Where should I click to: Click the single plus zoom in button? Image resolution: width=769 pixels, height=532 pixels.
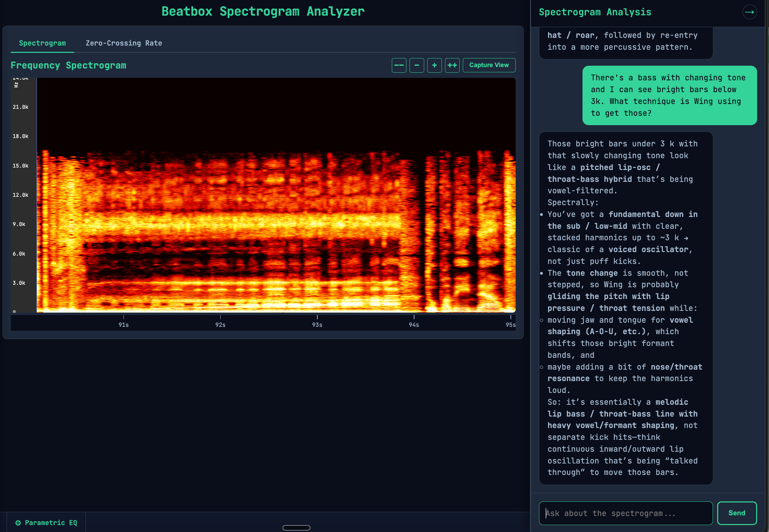click(434, 65)
